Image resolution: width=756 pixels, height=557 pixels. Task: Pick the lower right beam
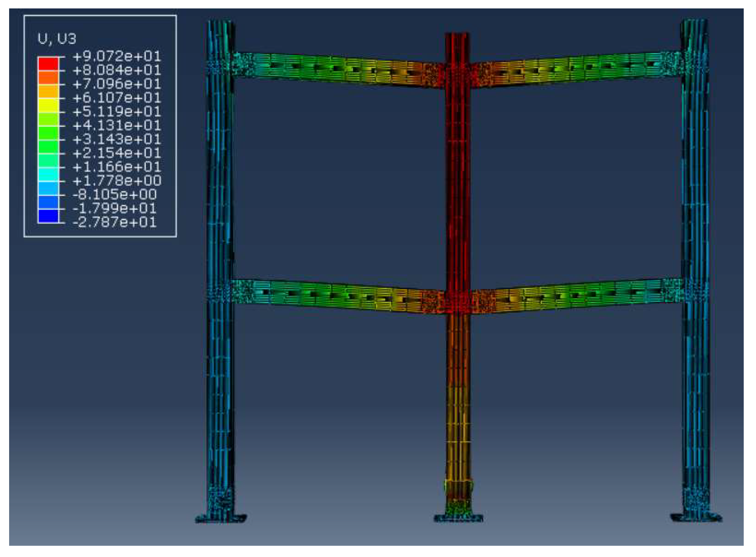pyautogui.click(x=576, y=295)
